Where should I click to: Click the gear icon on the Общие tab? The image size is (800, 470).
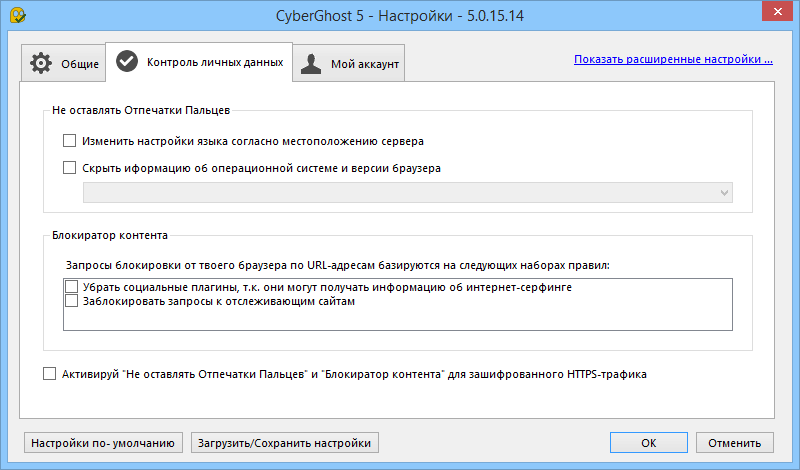click(41, 63)
